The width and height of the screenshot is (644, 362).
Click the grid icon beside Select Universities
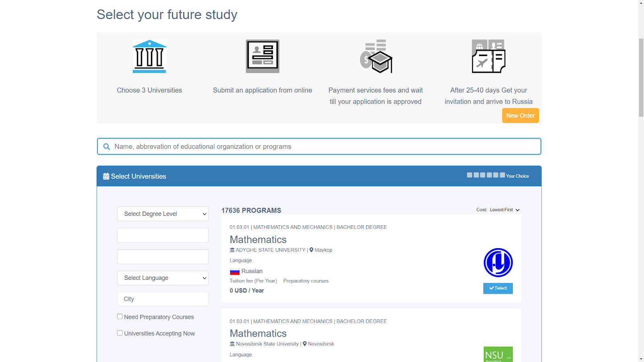[x=106, y=176]
